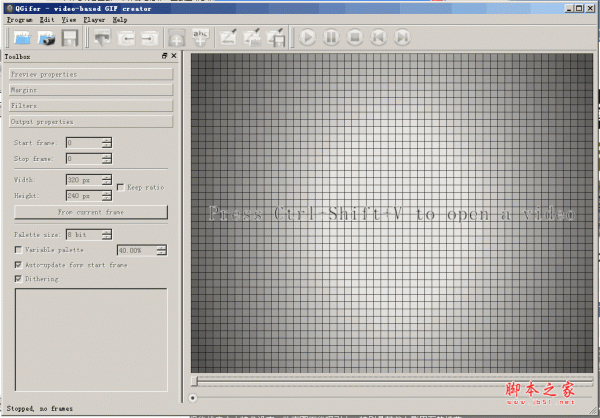Open the Program menu
Viewport: 600px width, 418px height.
(x=20, y=20)
